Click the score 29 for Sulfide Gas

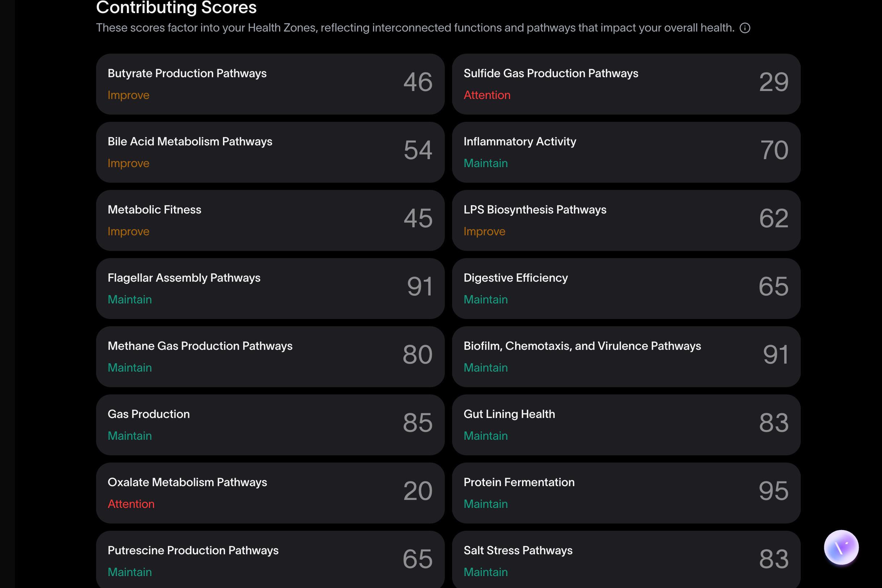[x=774, y=82]
